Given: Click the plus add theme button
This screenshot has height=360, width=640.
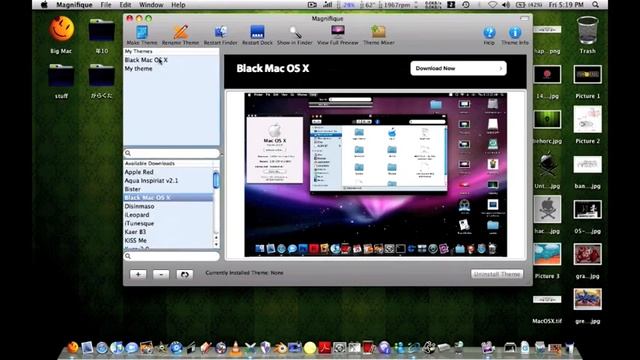Looking at the screenshot, I should click(x=138, y=274).
